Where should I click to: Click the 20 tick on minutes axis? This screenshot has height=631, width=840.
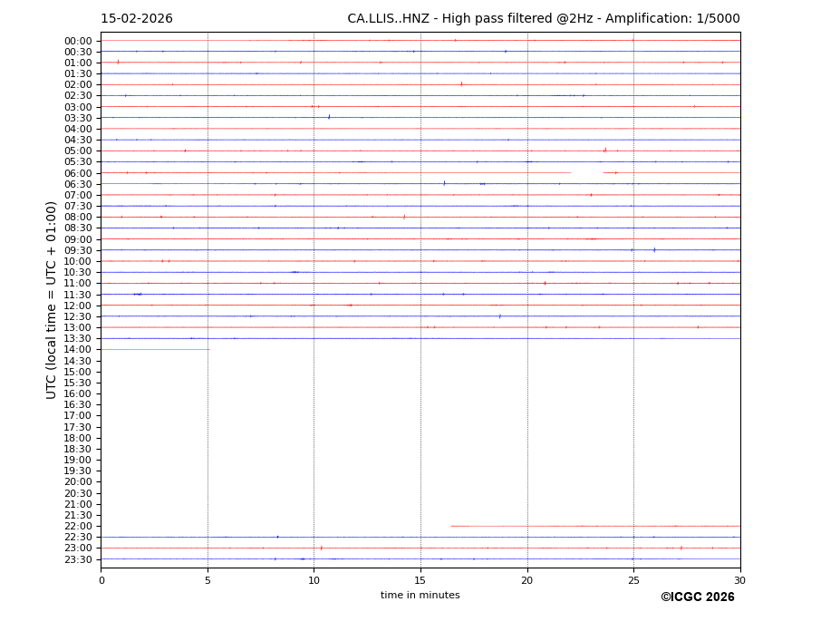[x=527, y=580]
